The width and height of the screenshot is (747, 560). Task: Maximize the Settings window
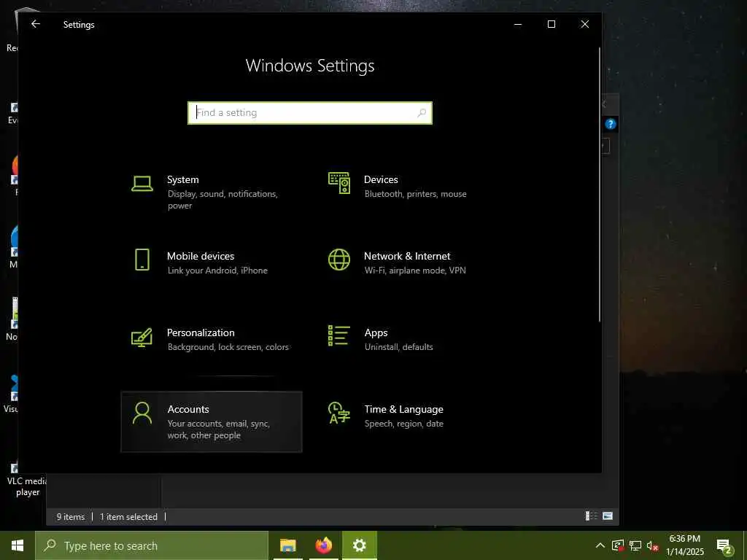(551, 24)
